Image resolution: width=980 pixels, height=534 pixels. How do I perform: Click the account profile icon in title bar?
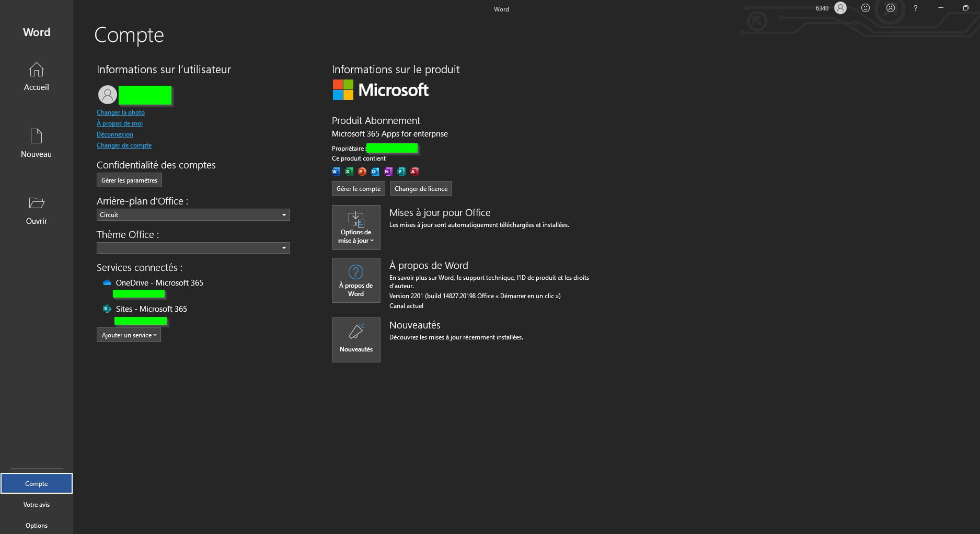[x=840, y=8]
